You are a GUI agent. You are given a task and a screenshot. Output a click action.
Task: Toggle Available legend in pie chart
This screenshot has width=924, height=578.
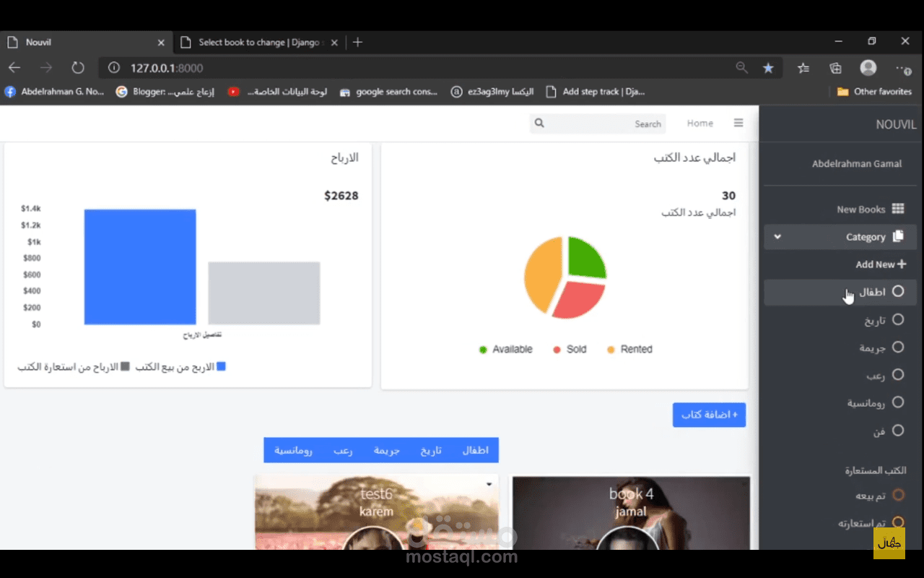(505, 350)
